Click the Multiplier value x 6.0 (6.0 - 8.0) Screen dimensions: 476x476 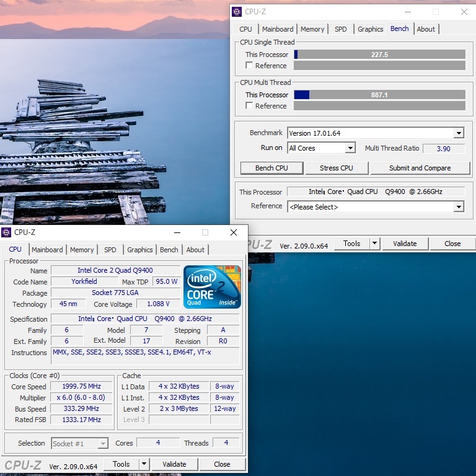81,398
